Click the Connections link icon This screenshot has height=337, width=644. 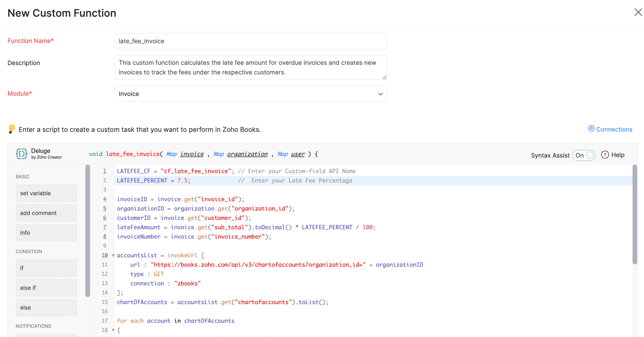pos(591,129)
